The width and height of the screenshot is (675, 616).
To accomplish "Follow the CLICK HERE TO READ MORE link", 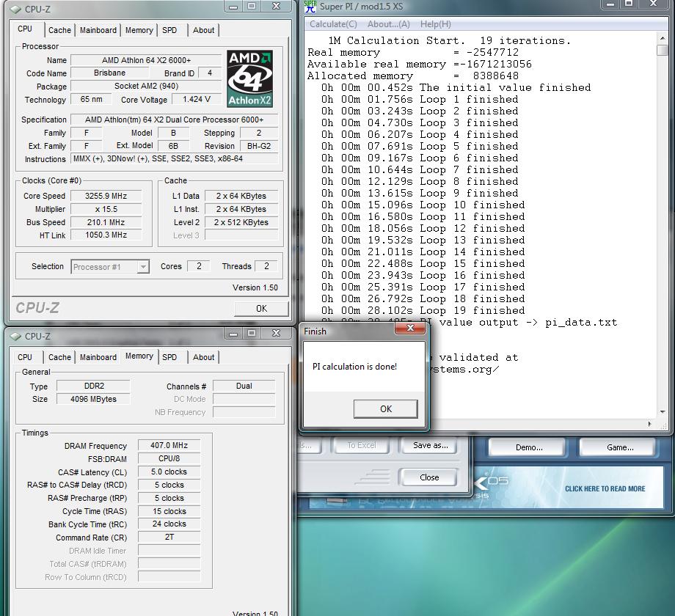I will pyautogui.click(x=605, y=488).
